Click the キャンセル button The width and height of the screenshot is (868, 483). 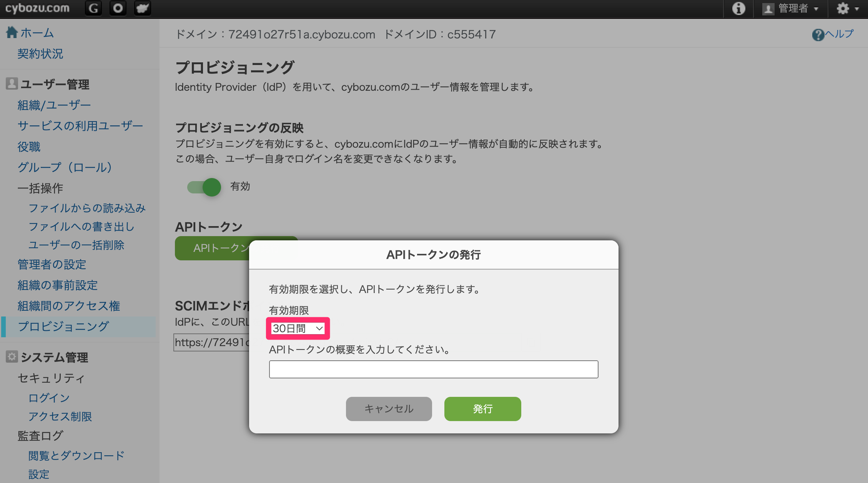[x=389, y=409]
